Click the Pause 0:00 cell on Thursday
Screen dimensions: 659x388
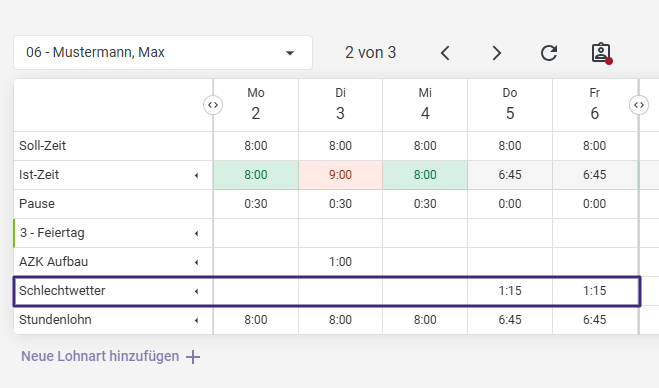point(510,204)
